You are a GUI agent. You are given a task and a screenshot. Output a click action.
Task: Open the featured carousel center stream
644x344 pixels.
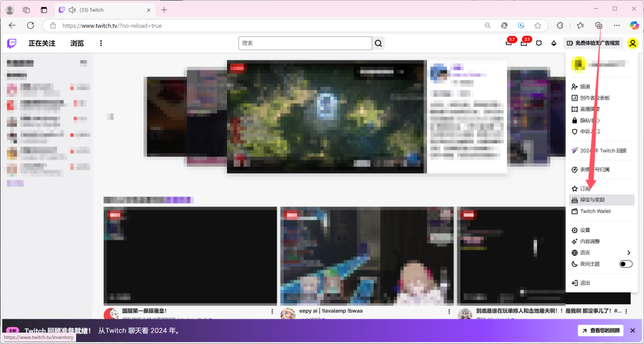click(326, 116)
